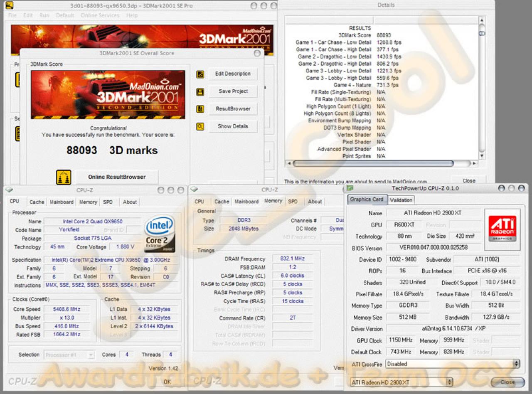The height and width of the screenshot is (394, 532).
Task: Click the Save Project floppy icon
Action: 200,92
